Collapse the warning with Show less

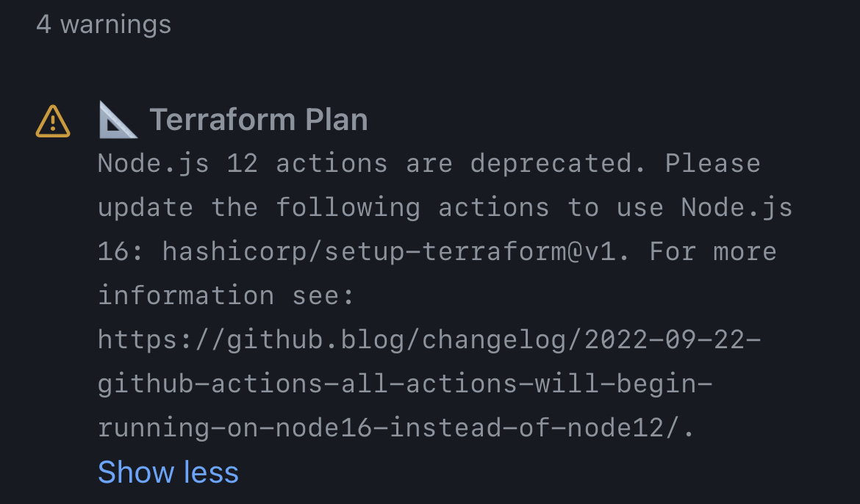pyautogui.click(x=168, y=472)
